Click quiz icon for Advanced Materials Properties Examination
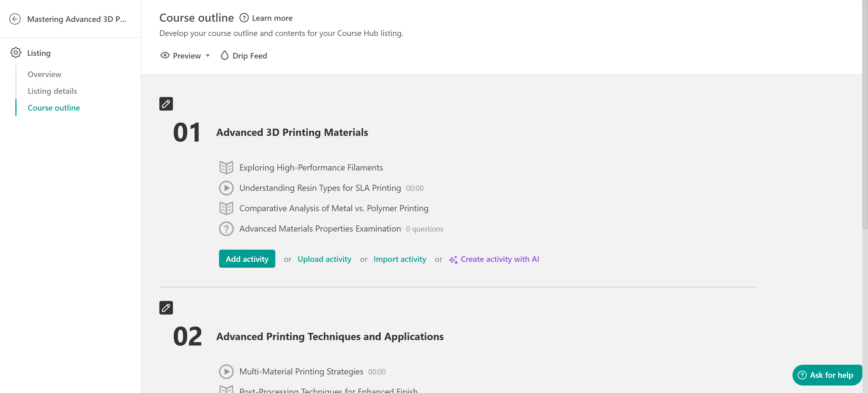Viewport: 868px width, 393px height. click(x=226, y=229)
